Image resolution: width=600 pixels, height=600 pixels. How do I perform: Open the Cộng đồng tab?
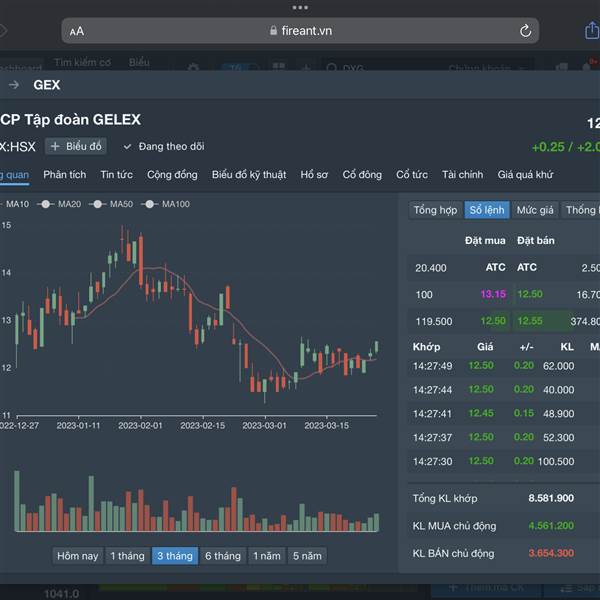pyautogui.click(x=172, y=175)
